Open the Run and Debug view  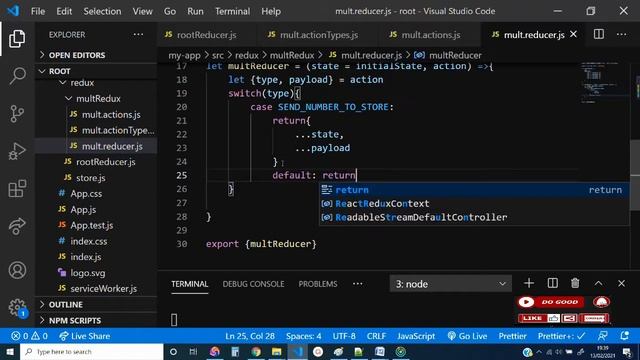point(17,151)
